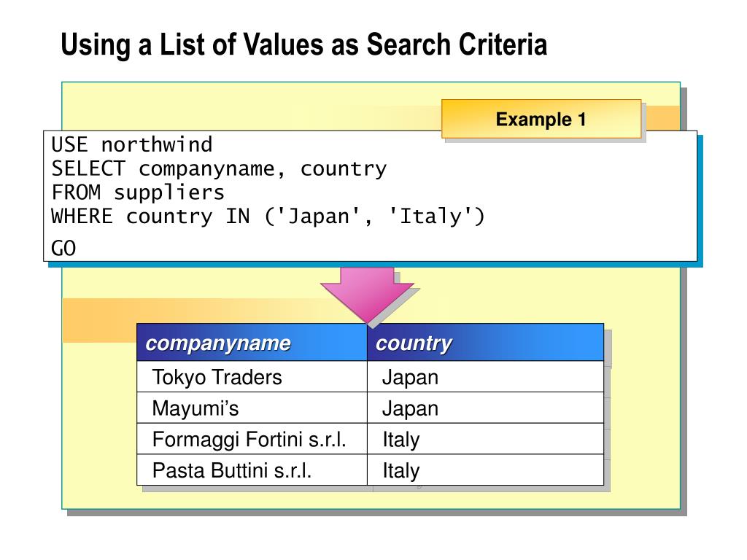
Task: Click Japan in the Tokyo Traders row
Action: [x=410, y=378]
